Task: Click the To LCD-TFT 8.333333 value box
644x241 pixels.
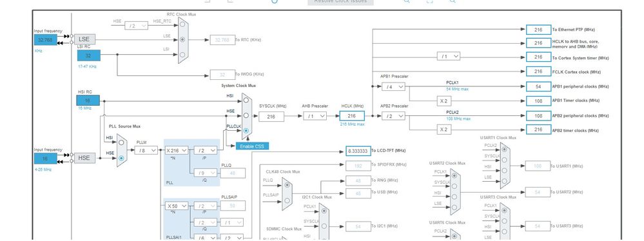Action: (358, 151)
